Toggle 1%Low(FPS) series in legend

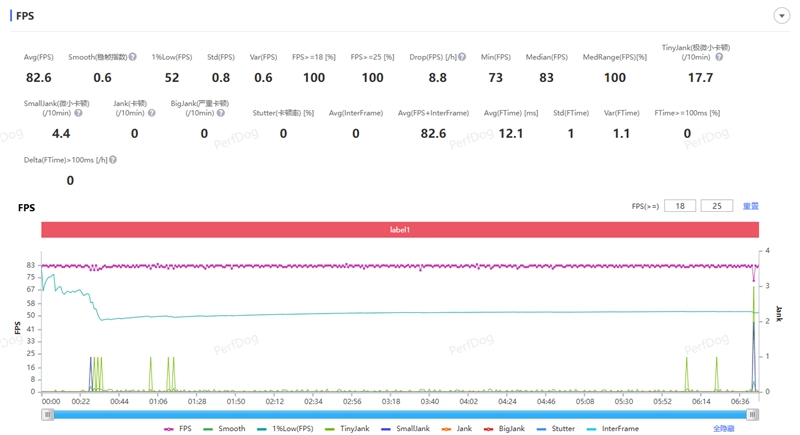(284, 428)
